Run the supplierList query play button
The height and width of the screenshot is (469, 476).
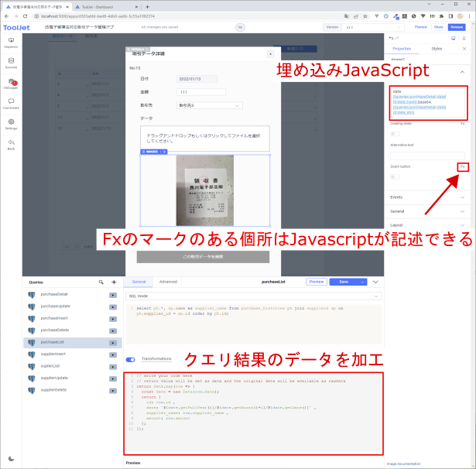(113, 367)
